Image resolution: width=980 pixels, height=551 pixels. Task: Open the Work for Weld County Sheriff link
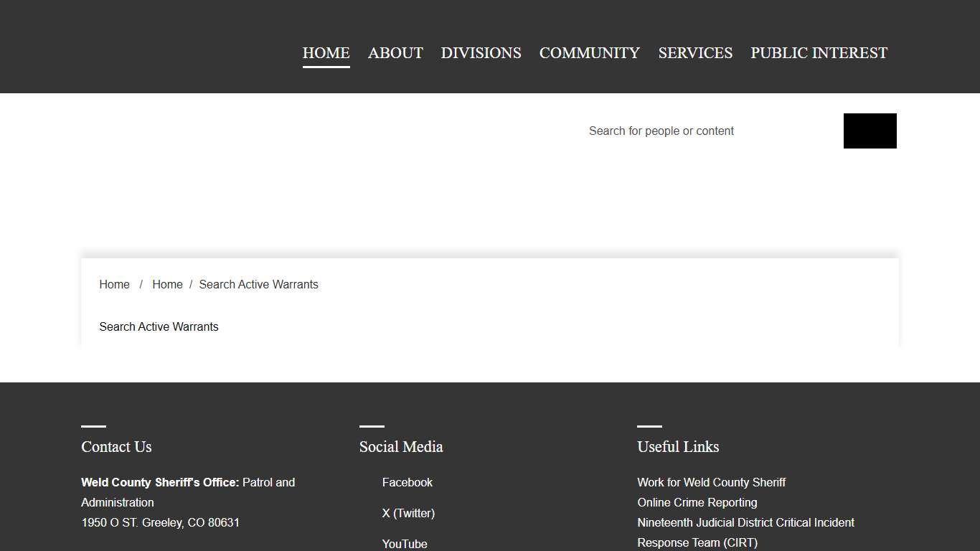point(711,482)
